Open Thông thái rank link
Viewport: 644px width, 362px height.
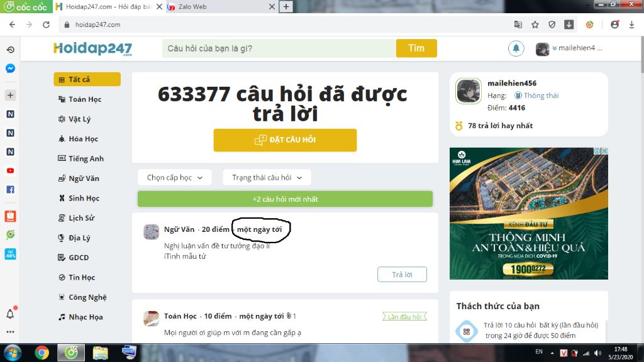(536, 96)
